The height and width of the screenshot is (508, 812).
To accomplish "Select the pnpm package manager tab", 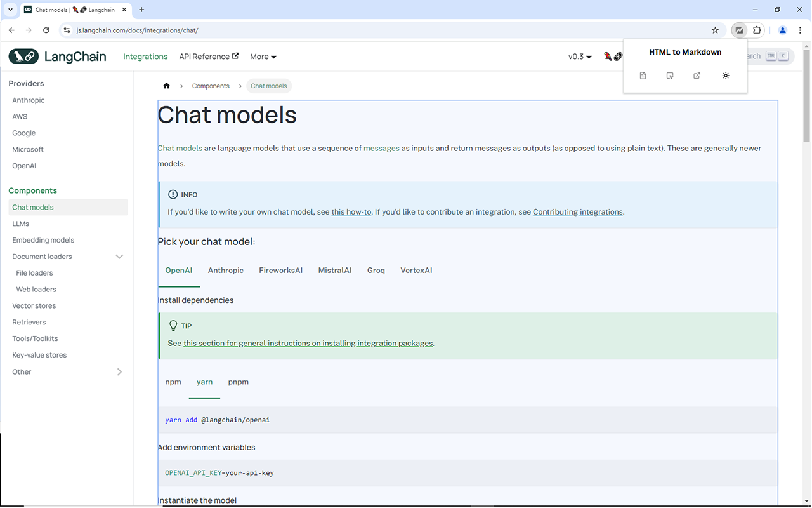I will 238,382.
